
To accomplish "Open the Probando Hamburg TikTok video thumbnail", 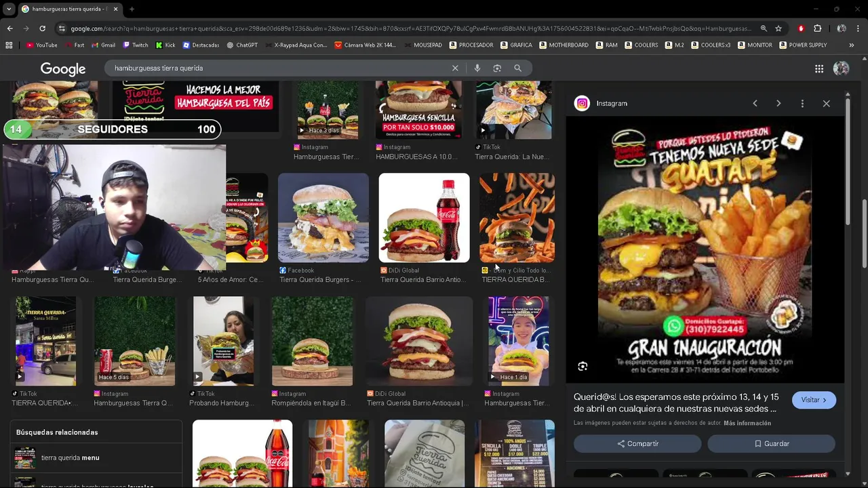I will (x=223, y=341).
